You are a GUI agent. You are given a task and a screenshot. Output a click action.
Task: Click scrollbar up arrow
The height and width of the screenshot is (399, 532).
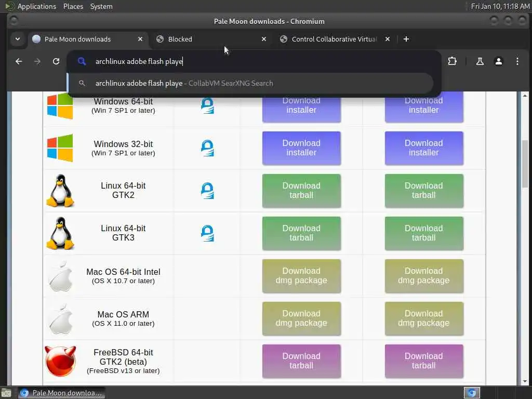click(525, 96)
